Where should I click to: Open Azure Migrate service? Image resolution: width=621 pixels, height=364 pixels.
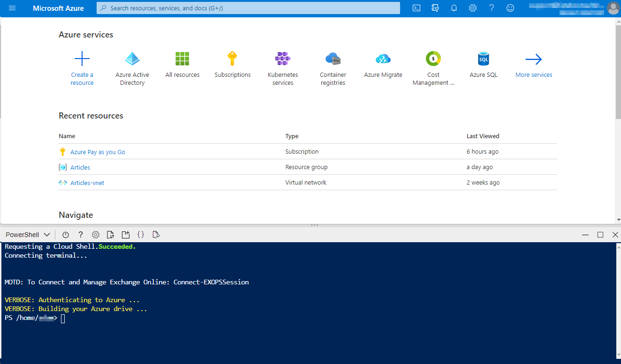[x=383, y=59]
